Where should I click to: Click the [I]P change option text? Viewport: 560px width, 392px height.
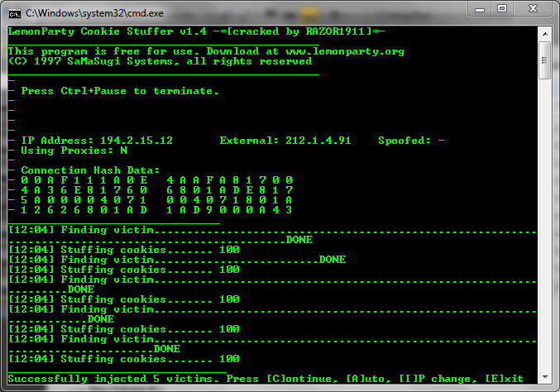tap(438, 379)
